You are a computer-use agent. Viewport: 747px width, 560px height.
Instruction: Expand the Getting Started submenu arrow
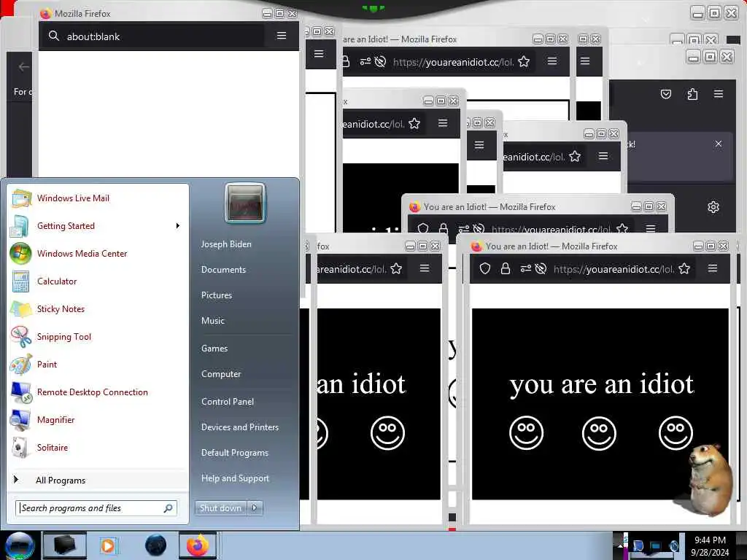click(x=178, y=226)
